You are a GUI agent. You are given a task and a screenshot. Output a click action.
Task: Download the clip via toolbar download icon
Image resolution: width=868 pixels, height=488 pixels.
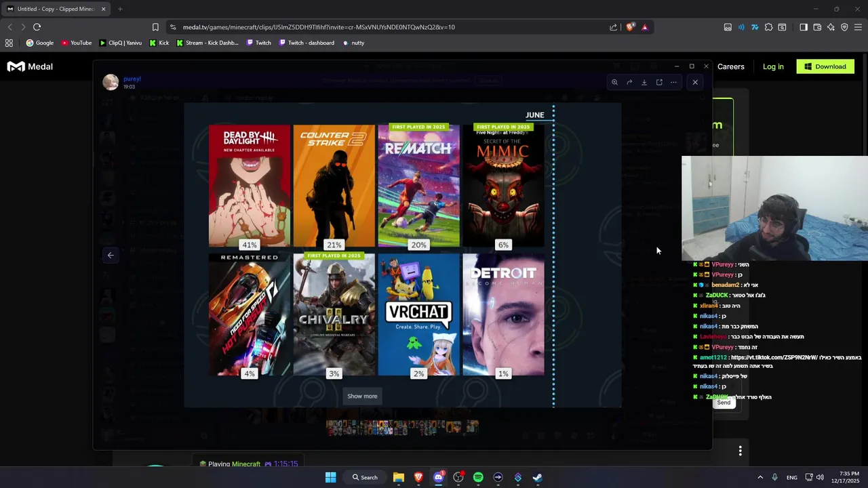coord(644,82)
